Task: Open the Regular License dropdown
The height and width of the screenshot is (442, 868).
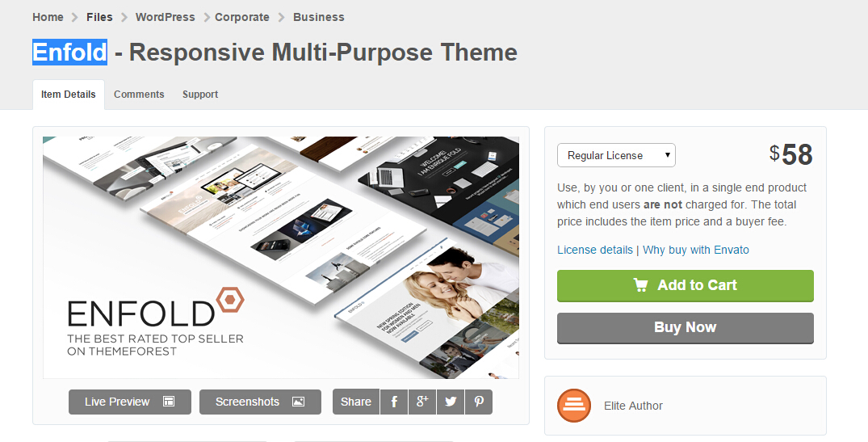Action: pos(616,155)
